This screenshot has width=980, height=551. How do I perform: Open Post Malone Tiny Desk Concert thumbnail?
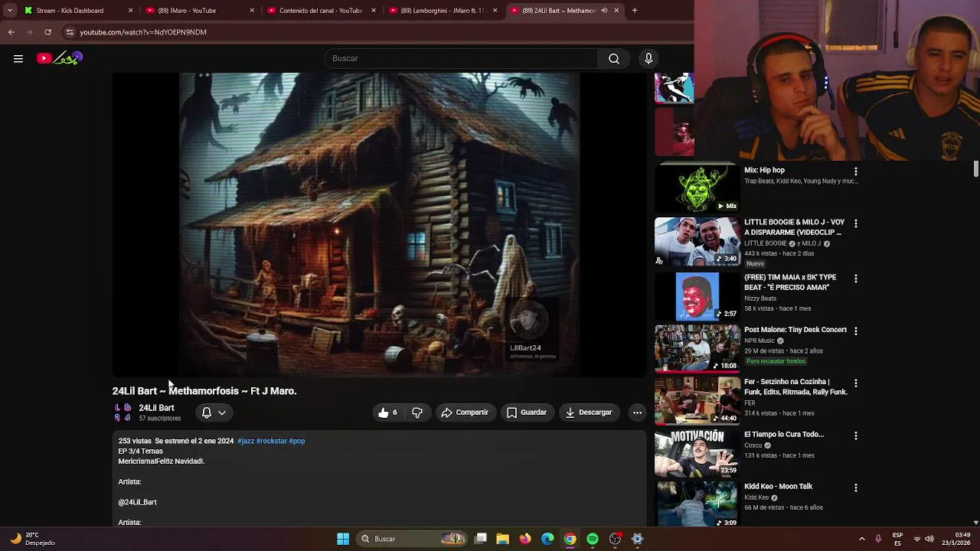[x=697, y=348]
